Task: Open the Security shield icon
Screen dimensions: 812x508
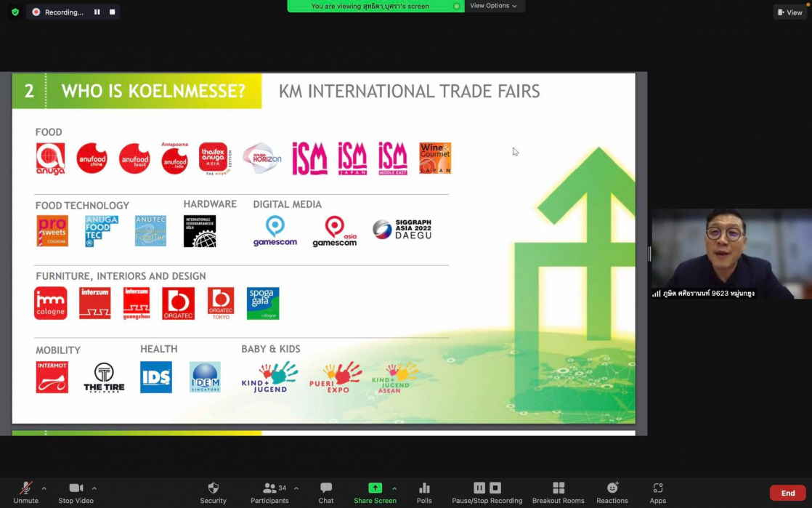Action: pos(213,488)
